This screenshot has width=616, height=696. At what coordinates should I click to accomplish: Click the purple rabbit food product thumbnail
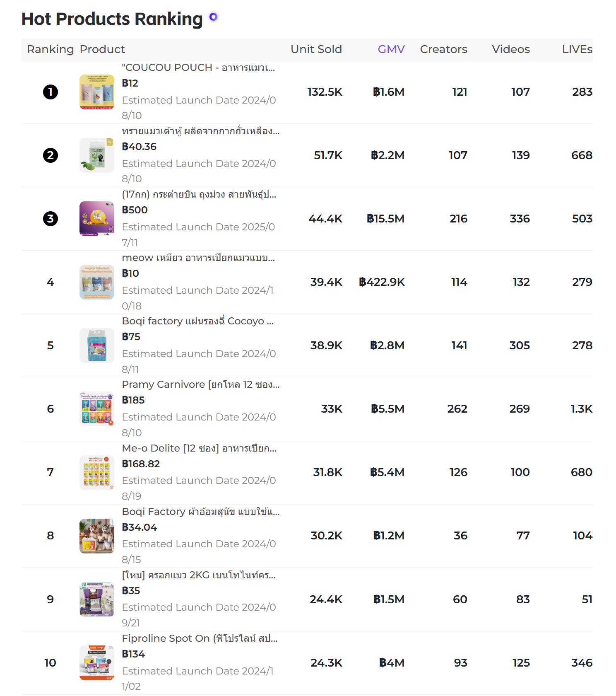(x=97, y=219)
